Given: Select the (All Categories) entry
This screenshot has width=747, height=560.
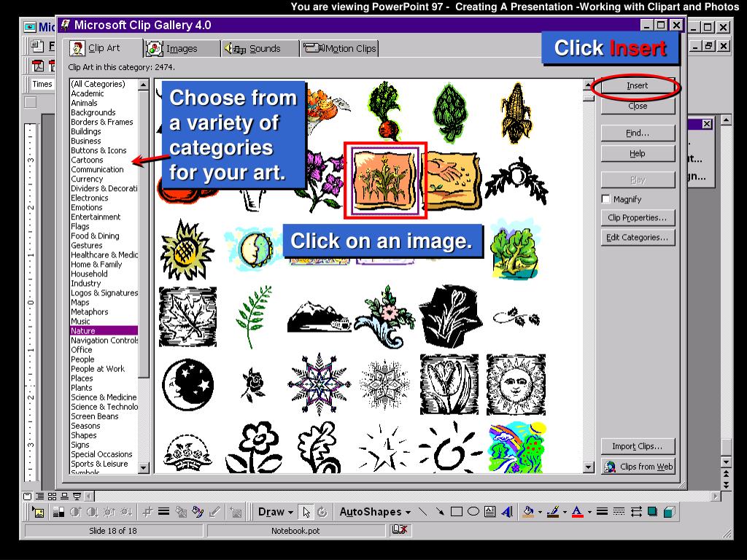Looking at the screenshot, I should tap(98, 84).
